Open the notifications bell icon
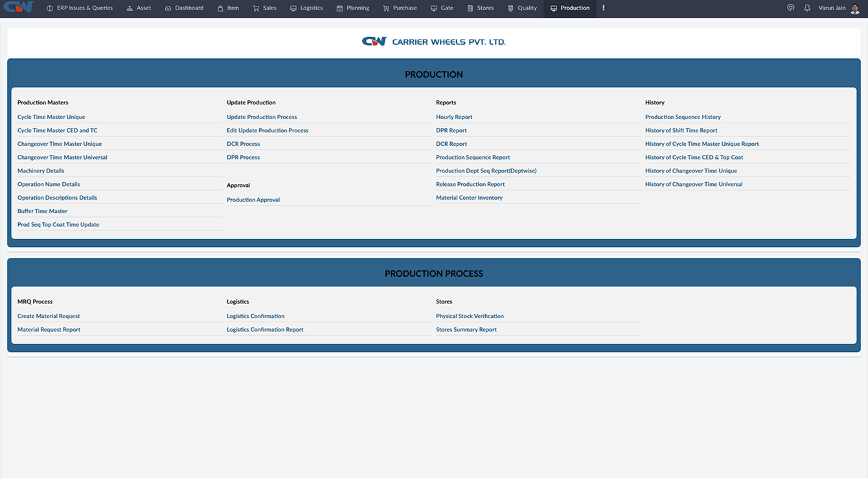Image resolution: width=868 pixels, height=481 pixels. coord(805,8)
